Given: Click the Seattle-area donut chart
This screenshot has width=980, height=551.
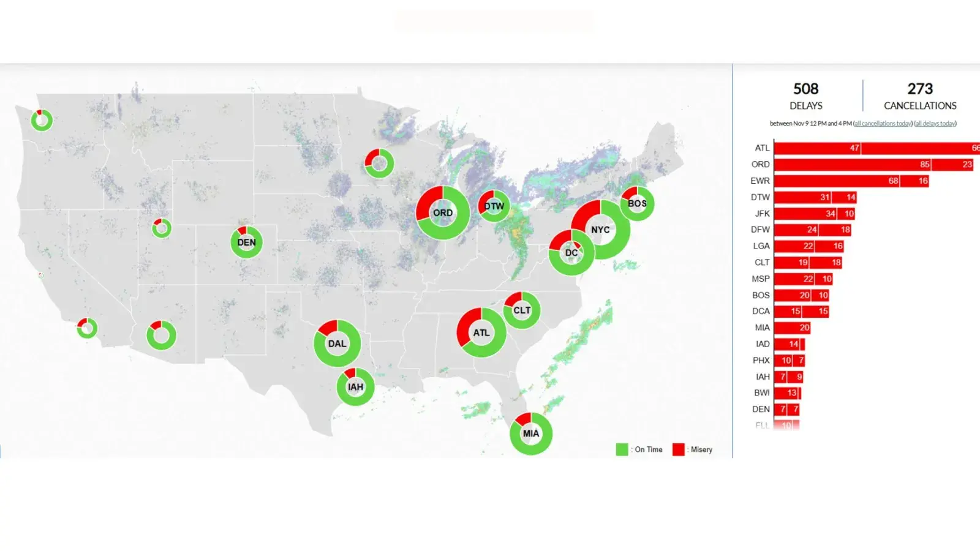Looking at the screenshot, I should pyautogui.click(x=40, y=120).
